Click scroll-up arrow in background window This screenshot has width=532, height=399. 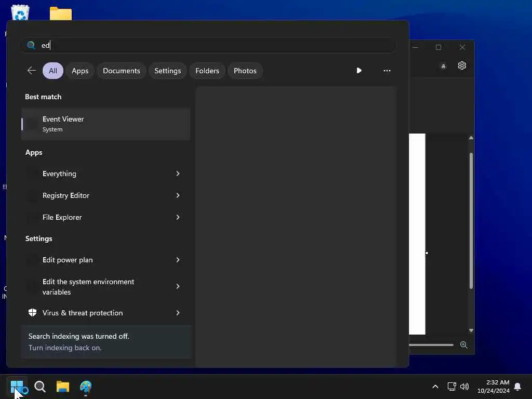pyautogui.click(x=471, y=138)
